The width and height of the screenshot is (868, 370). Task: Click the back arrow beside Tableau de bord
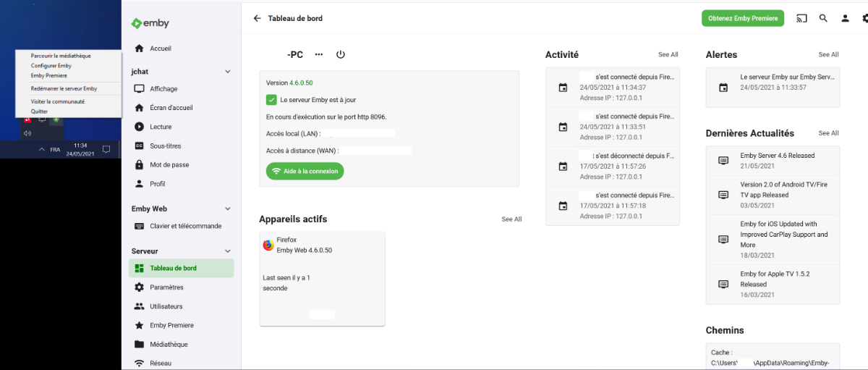point(257,18)
